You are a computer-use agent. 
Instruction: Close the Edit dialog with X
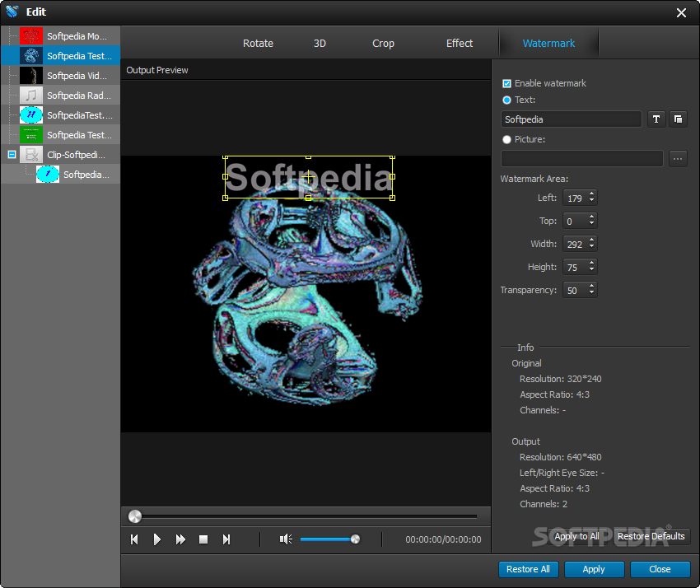(681, 12)
